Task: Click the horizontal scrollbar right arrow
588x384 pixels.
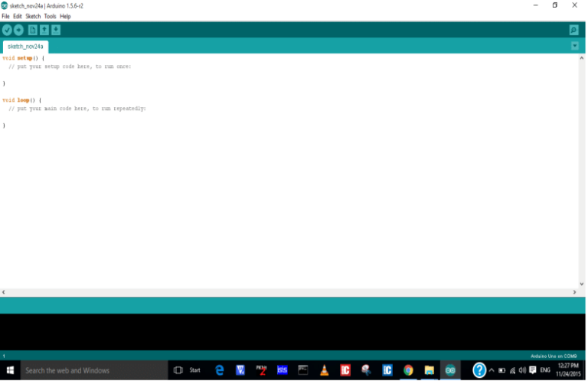Action: click(574, 292)
